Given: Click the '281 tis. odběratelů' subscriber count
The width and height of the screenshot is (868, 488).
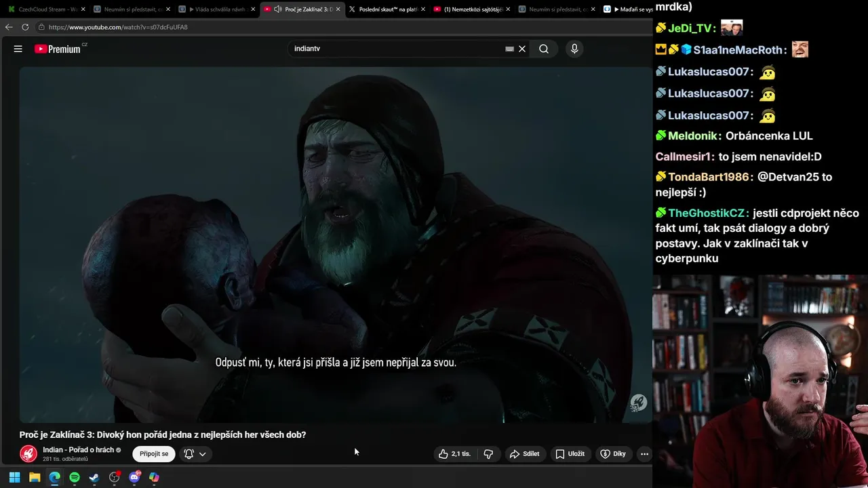Looking at the screenshot, I should 65,459.
